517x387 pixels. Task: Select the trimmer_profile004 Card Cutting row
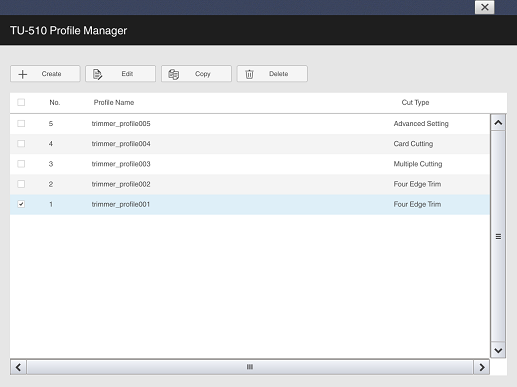click(x=250, y=144)
